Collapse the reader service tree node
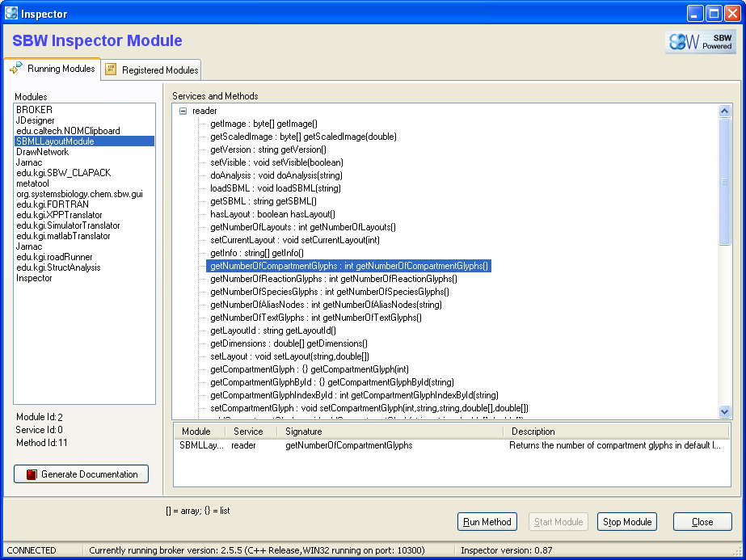Viewport: 746px width, 560px height. coord(183,111)
